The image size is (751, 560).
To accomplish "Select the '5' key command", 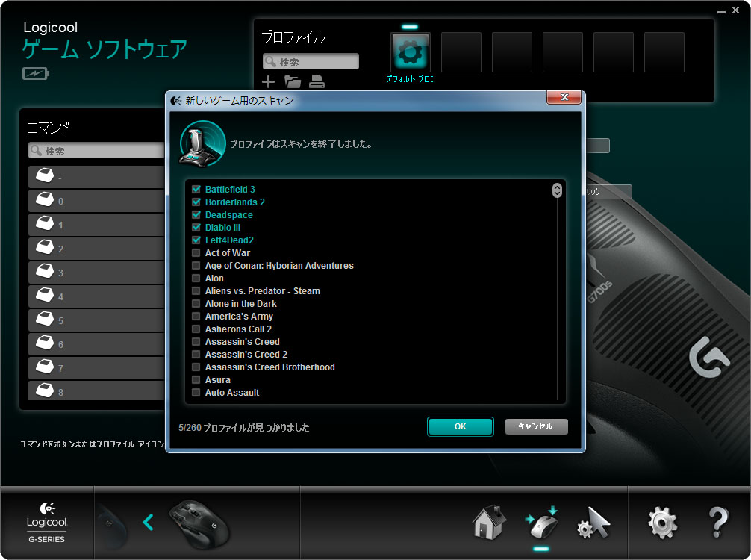I will (x=96, y=320).
